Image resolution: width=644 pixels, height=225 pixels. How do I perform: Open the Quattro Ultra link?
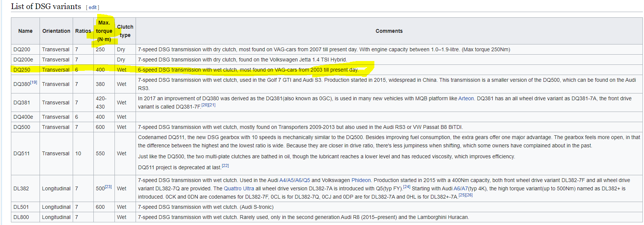click(239, 188)
